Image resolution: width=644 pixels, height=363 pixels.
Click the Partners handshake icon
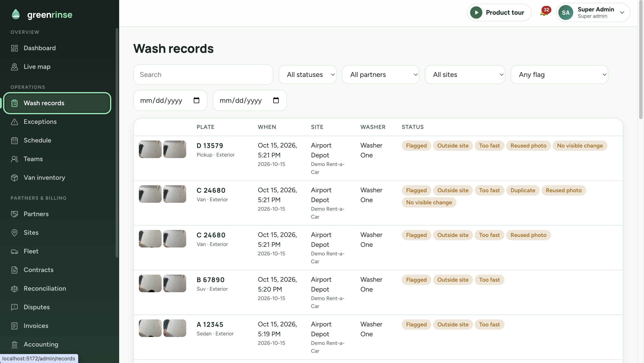[x=14, y=214]
